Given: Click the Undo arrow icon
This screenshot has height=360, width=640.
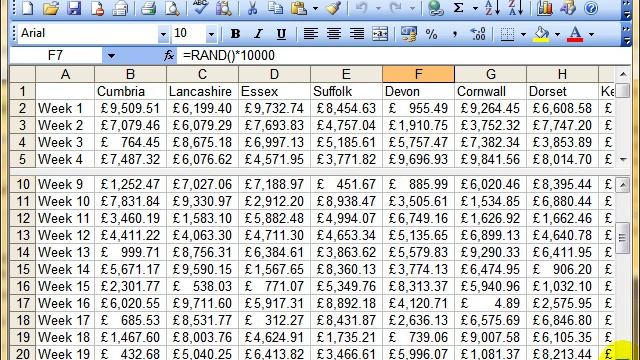Looking at the screenshot, I should tap(361, 8).
